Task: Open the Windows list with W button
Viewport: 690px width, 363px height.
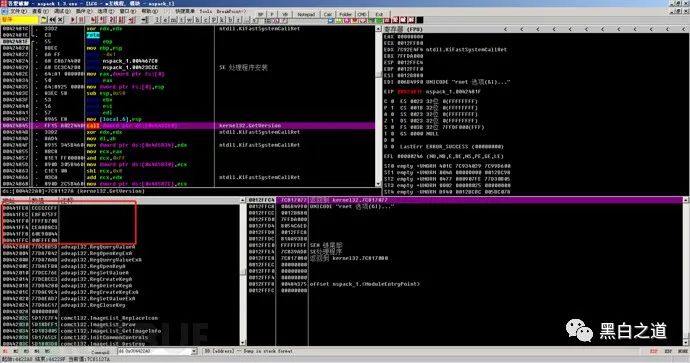Action: (190, 20)
